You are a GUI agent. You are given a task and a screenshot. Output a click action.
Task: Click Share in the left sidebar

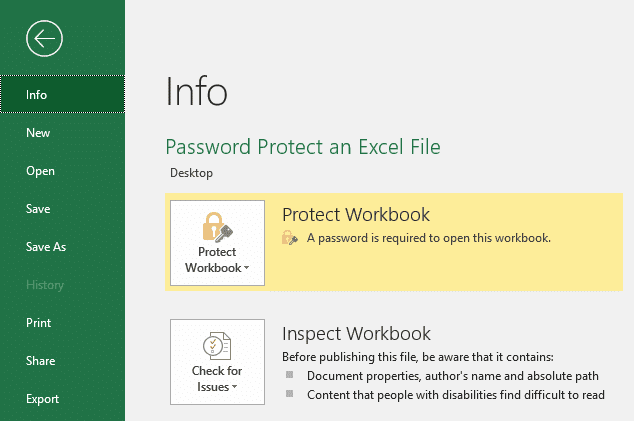pos(41,361)
